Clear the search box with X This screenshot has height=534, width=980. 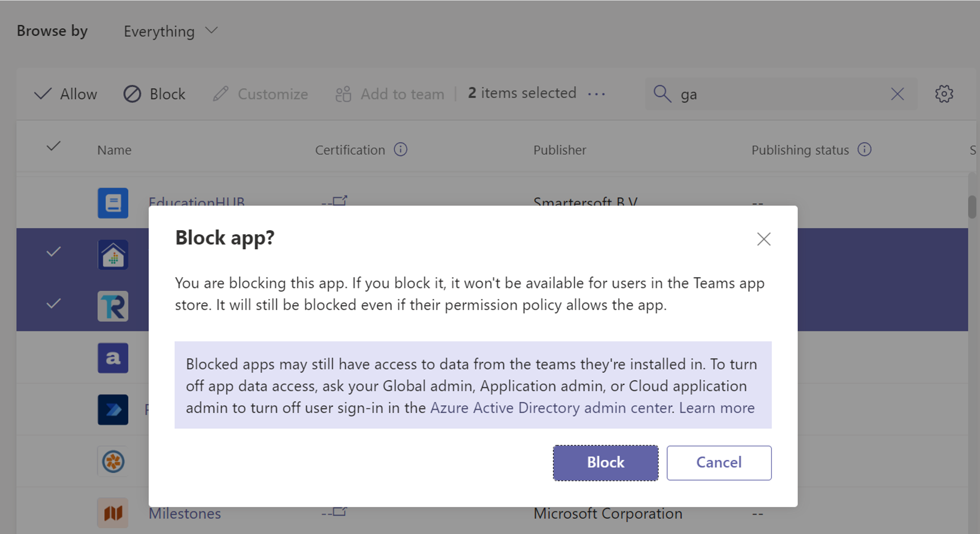[897, 94]
